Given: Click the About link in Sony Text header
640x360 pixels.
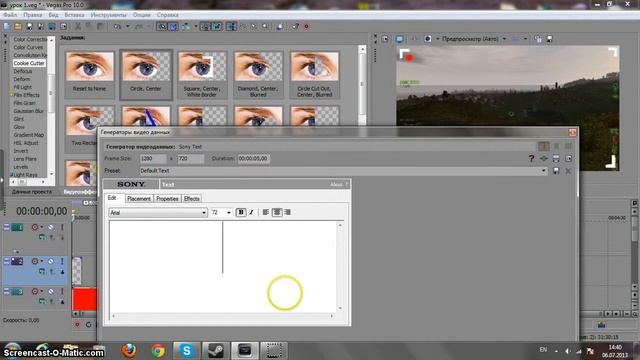Looking at the screenshot, I should click(x=336, y=184).
